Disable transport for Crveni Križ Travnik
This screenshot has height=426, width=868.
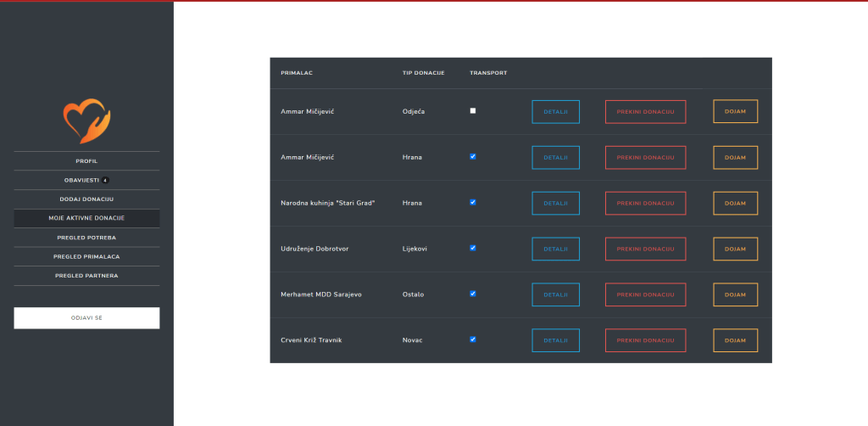tap(473, 339)
